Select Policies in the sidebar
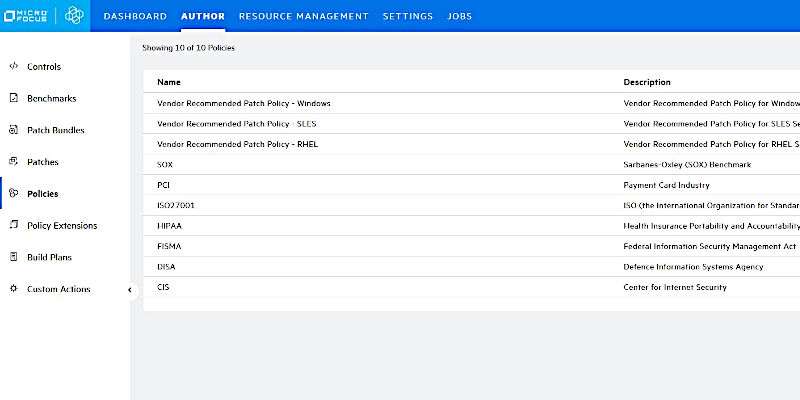 tap(43, 193)
